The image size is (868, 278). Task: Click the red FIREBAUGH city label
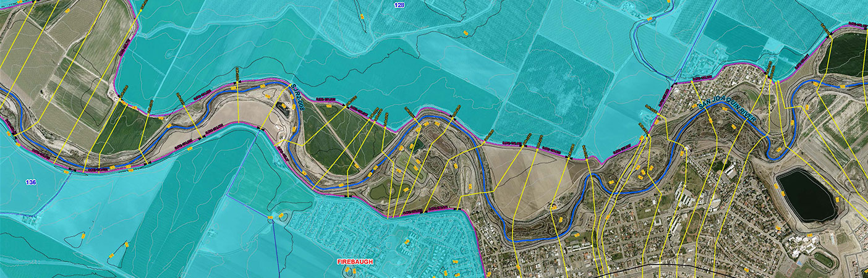click(355, 262)
